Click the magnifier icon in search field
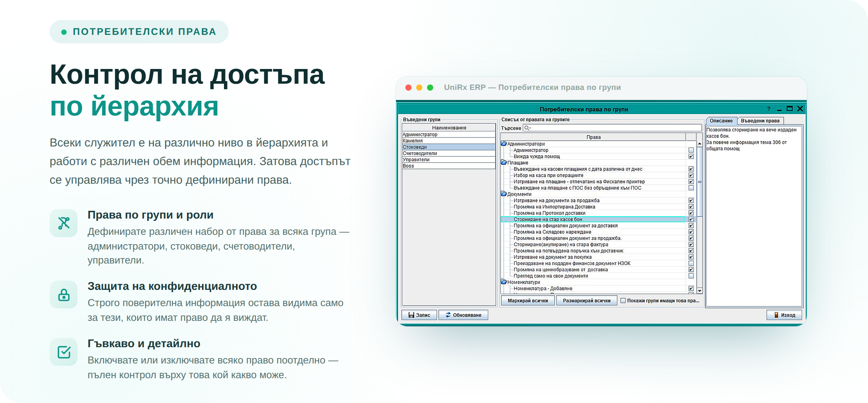868x403 pixels. (527, 128)
